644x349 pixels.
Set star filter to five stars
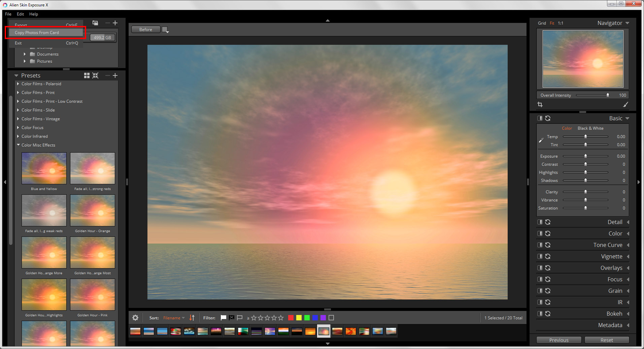(x=281, y=318)
